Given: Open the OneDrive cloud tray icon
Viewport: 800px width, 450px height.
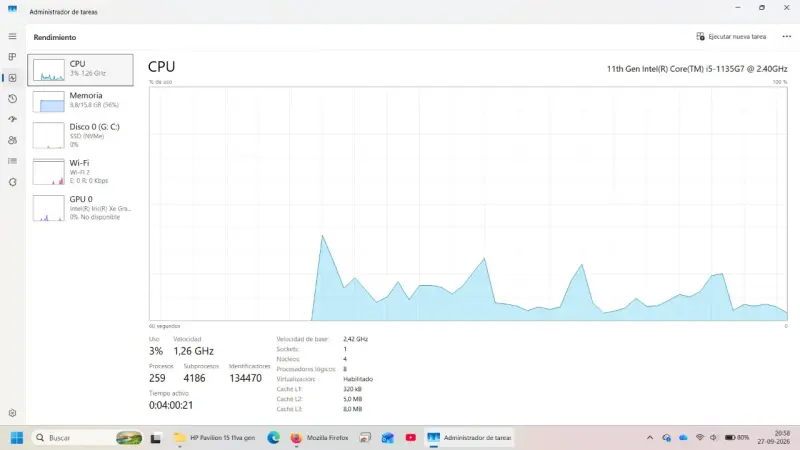Looking at the screenshot, I should [683, 438].
